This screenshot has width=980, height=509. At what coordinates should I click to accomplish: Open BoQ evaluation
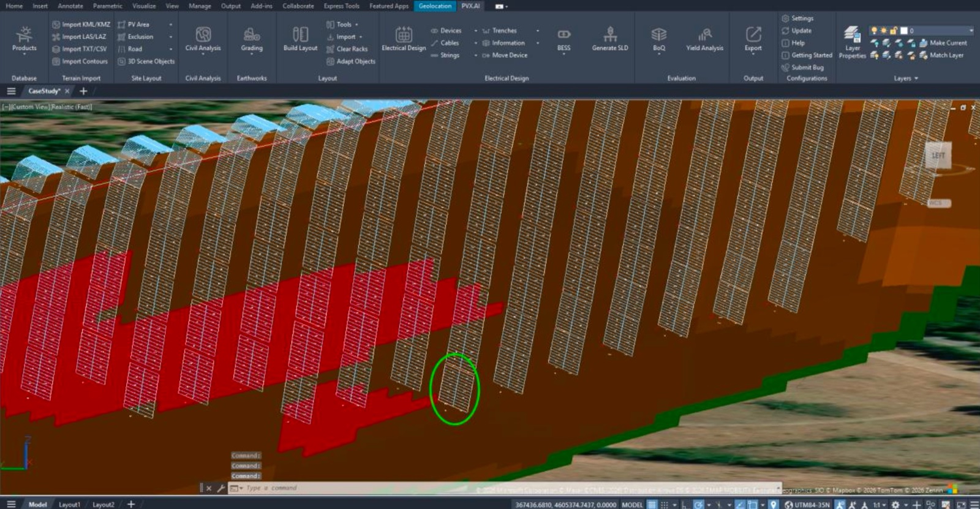(x=659, y=39)
